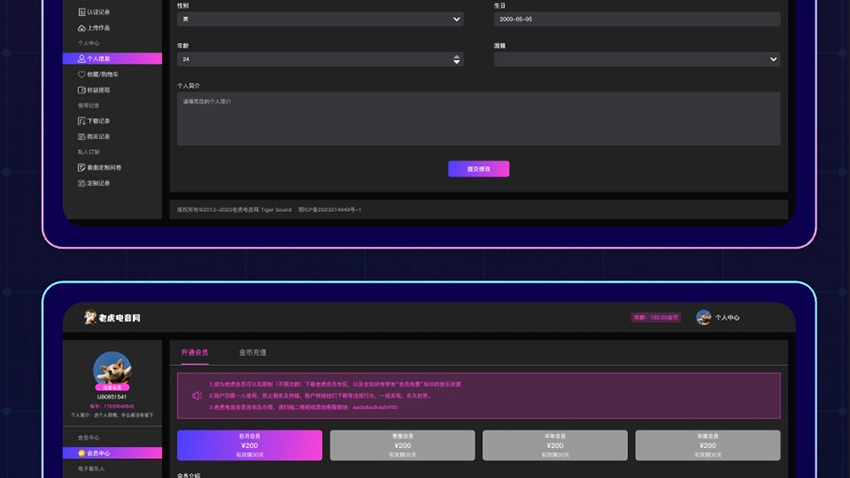Click the 收益提现 wallet icon
This screenshot has width=850, height=478.
point(82,89)
